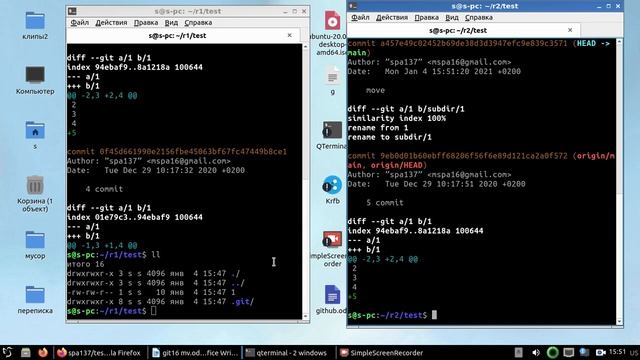Click commit hash 0f45d661990e in r1 terminal
The width and height of the screenshot is (640, 360).
[x=193, y=151]
